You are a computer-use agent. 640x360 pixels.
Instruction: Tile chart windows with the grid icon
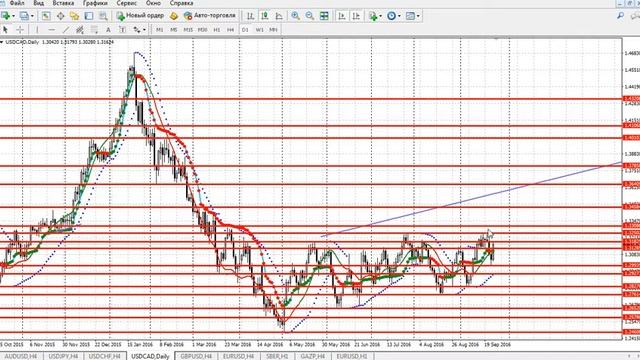[324, 16]
